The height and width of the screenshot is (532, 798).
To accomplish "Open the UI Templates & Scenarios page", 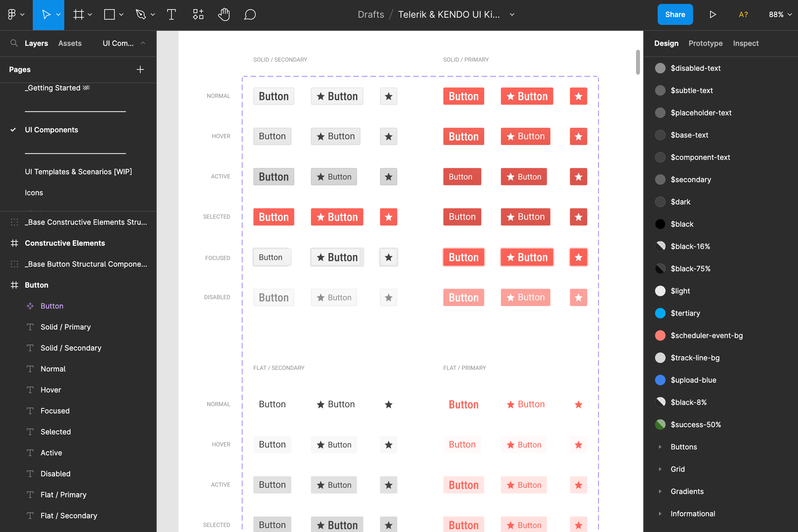I will [78, 172].
